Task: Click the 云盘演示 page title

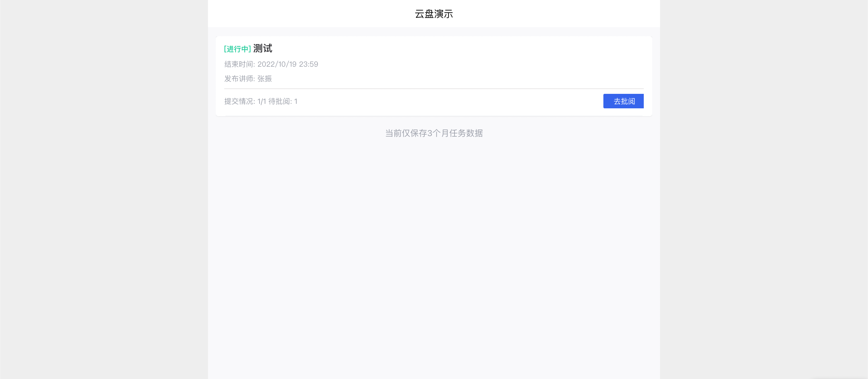Action: (x=434, y=14)
